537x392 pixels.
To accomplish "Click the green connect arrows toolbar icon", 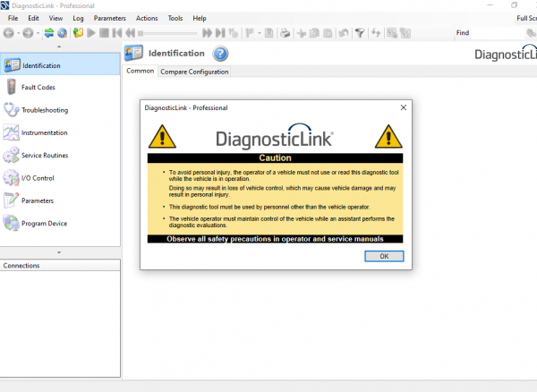I will pos(49,33).
